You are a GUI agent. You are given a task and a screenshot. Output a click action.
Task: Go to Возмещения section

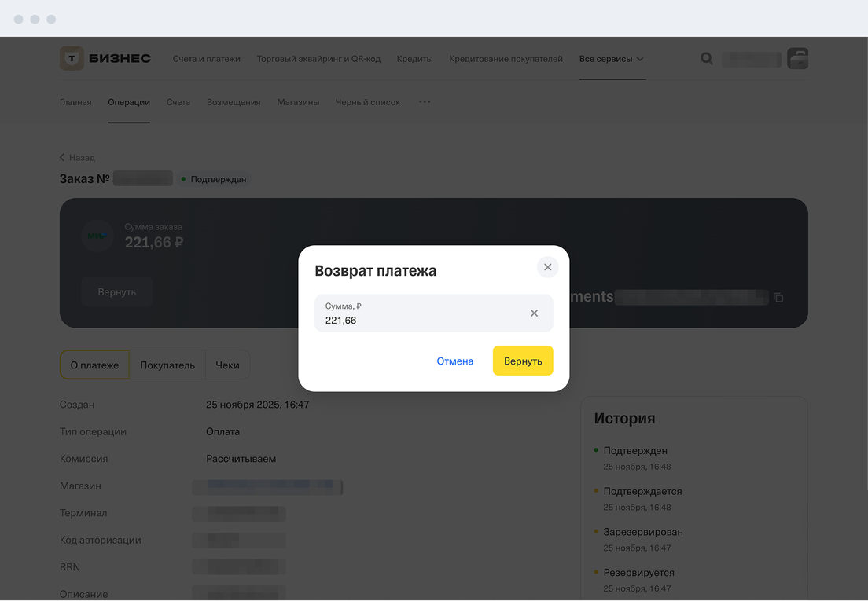click(x=234, y=102)
